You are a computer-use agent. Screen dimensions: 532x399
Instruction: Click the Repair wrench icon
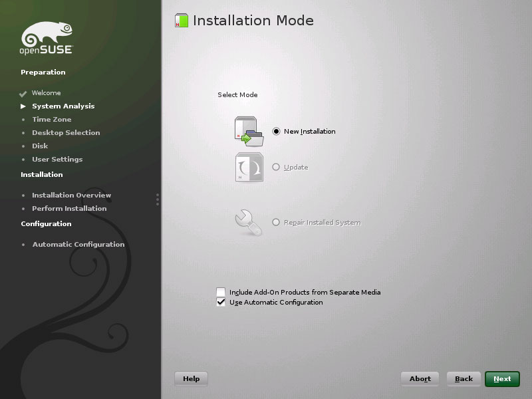248,222
